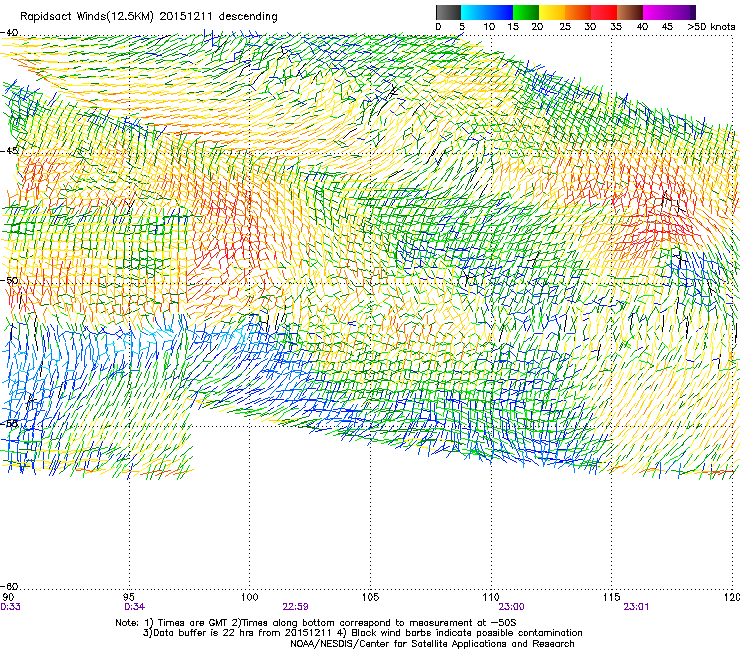Click the '-55' latitude label
Image resolution: width=740 pixels, height=650 pixels.
[9, 423]
